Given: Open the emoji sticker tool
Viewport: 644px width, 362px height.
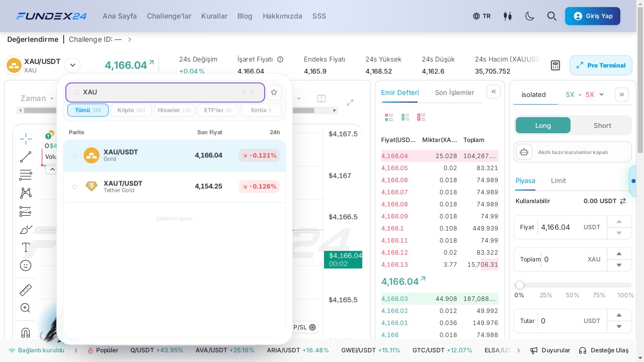Looking at the screenshot, I should pos(26,265).
